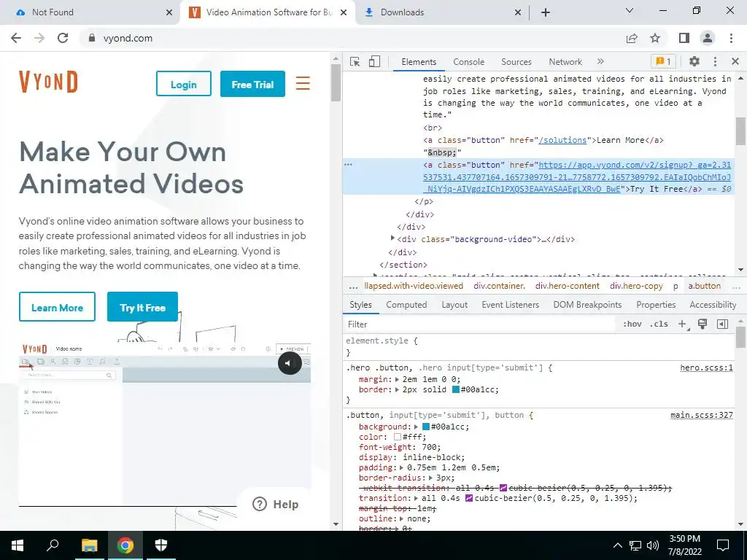Open DevTools customize menu (three dots)
The width and height of the screenshot is (747, 560).
click(x=715, y=61)
